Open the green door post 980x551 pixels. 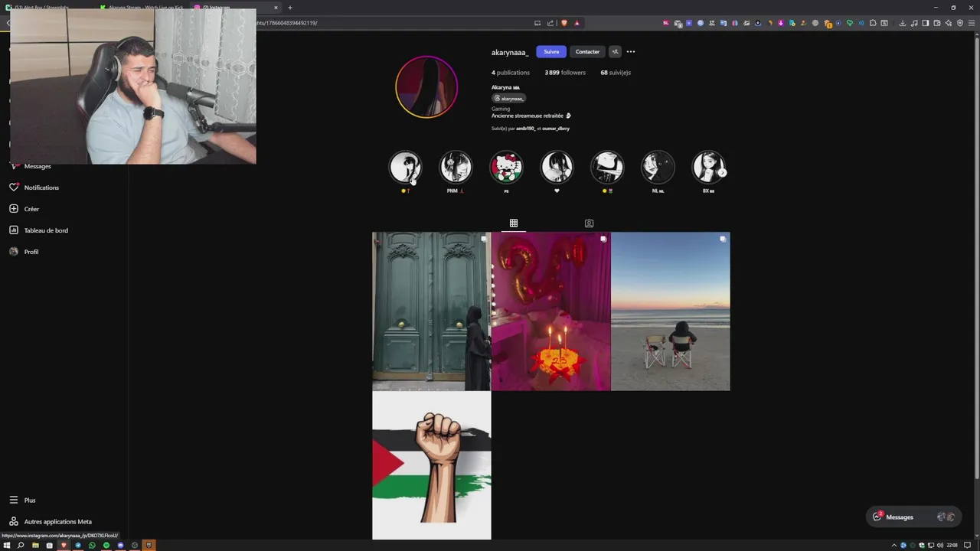[432, 311]
